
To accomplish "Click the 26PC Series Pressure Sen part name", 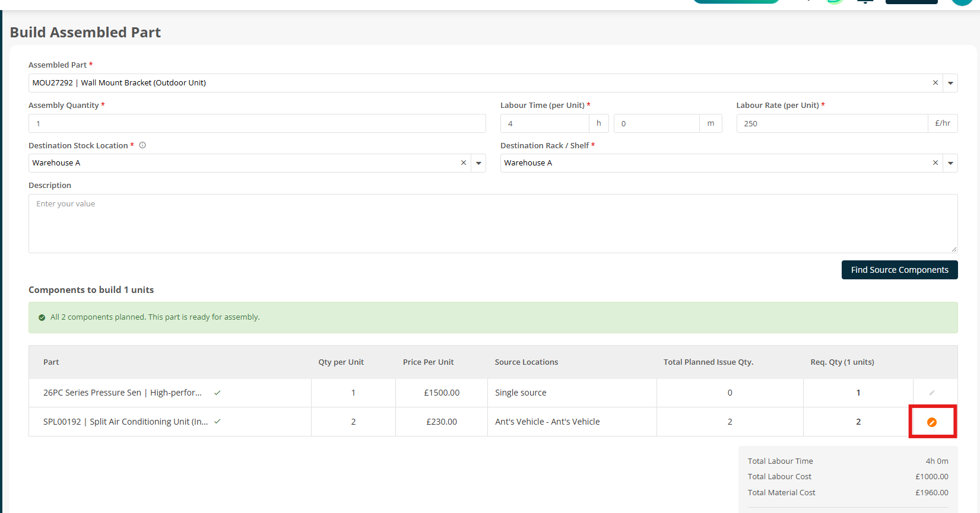I will (122, 393).
